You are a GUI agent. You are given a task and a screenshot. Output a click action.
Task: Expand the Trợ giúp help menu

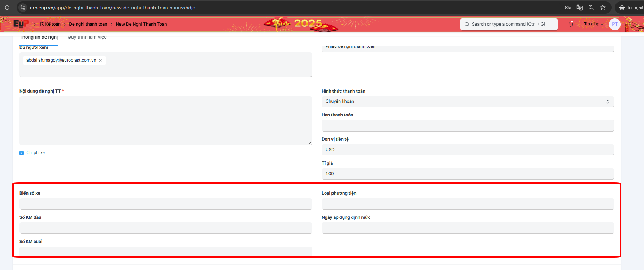tap(593, 24)
